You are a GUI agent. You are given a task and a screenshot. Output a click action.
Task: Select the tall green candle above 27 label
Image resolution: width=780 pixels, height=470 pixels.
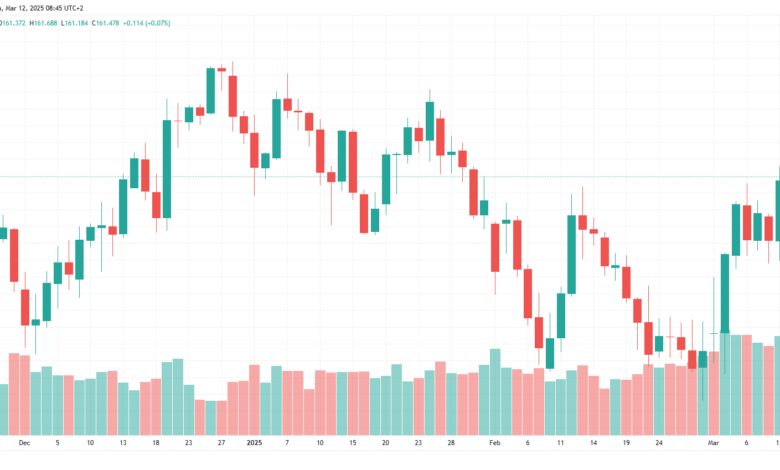211,91
